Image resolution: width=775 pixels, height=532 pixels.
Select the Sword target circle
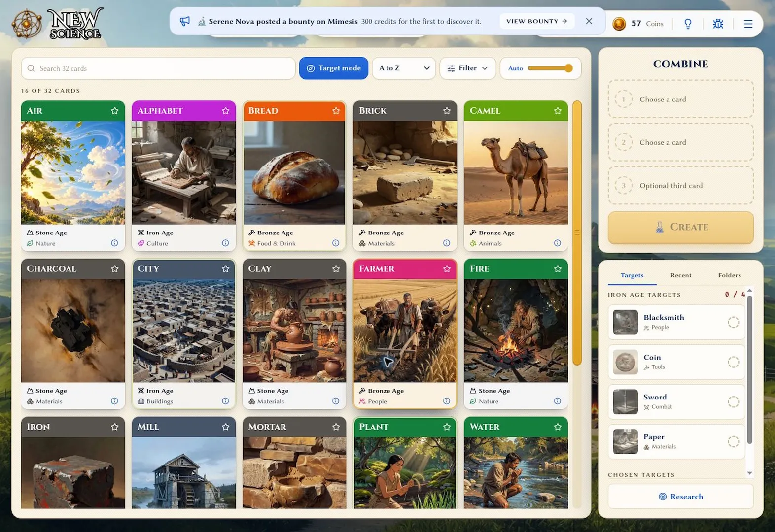734,402
